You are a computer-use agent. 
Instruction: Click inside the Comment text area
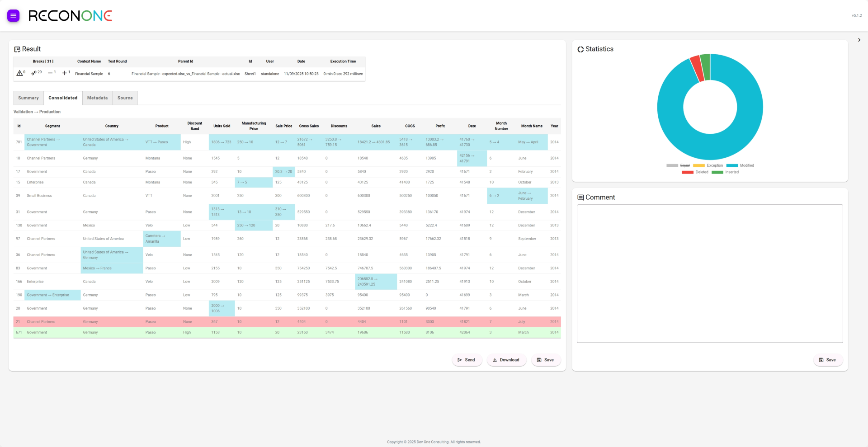(x=709, y=273)
